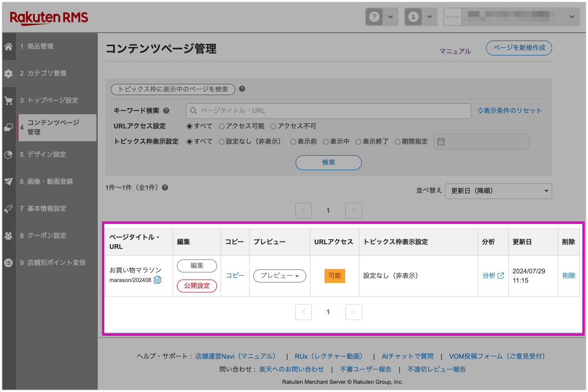Image resolution: width=588 pixels, height=392 pixels.
Task: Open 9 店舗別ポイント変倍 menu
Action: click(56, 263)
